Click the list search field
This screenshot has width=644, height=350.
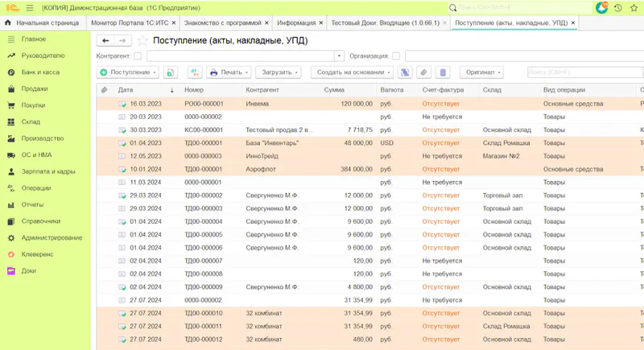tap(580, 72)
